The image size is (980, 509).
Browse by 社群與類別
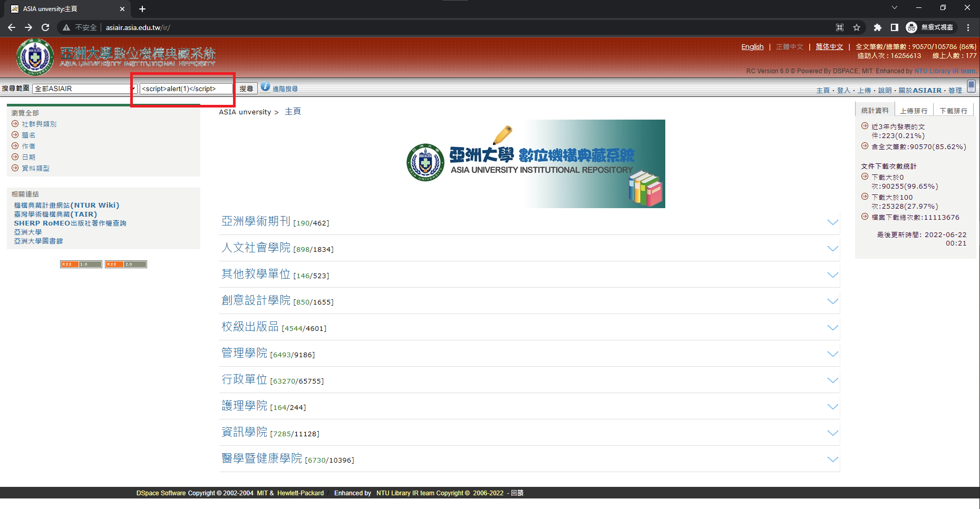39,124
